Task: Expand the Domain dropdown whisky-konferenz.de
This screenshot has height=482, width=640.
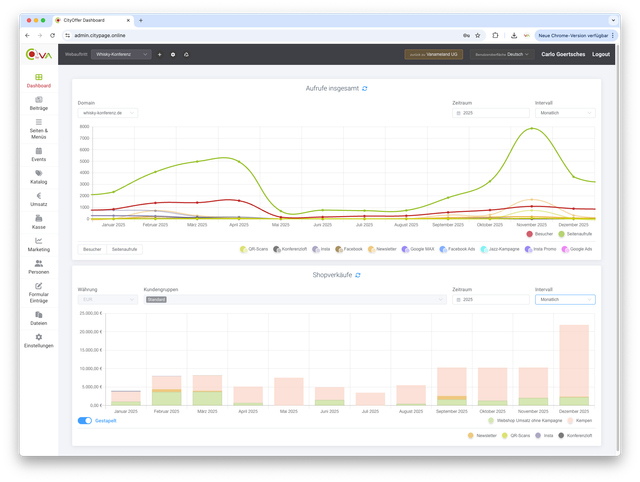Action: tap(108, 113)
